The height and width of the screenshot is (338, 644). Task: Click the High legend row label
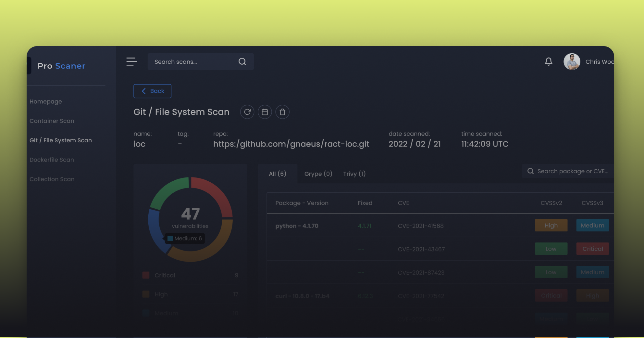pyautogui.click(x=161, y=294)
